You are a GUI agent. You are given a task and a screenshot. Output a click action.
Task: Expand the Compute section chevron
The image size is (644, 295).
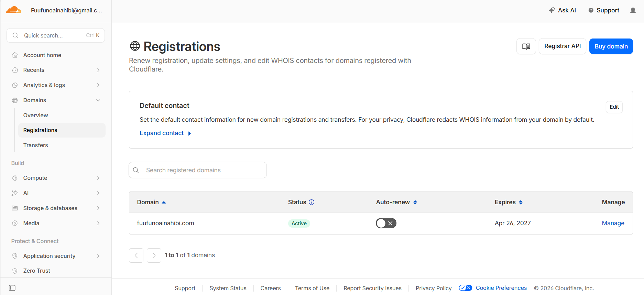(x=98, y=178)
